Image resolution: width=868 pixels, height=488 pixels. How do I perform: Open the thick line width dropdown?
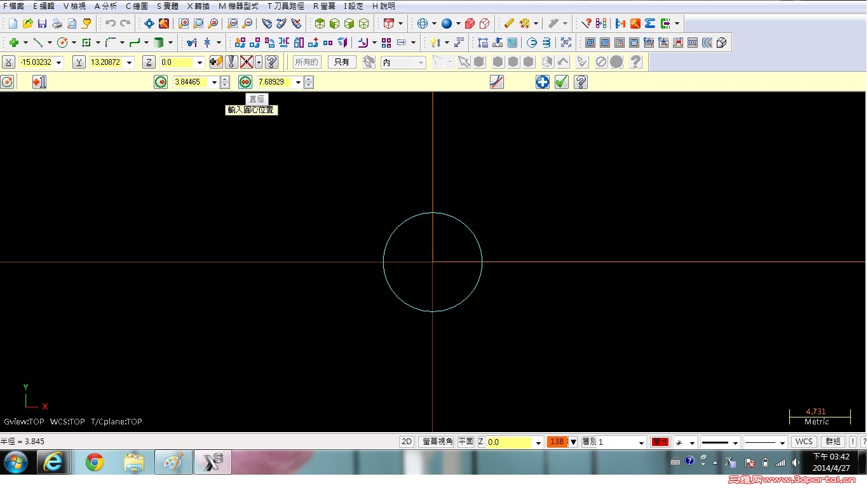pyautogui.click(x=735, y=442)
